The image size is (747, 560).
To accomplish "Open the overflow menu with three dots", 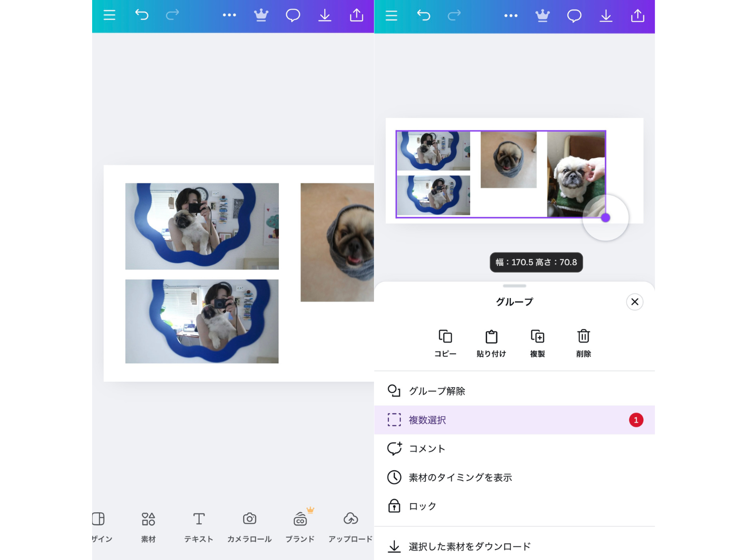I will [x=511, y=15].
